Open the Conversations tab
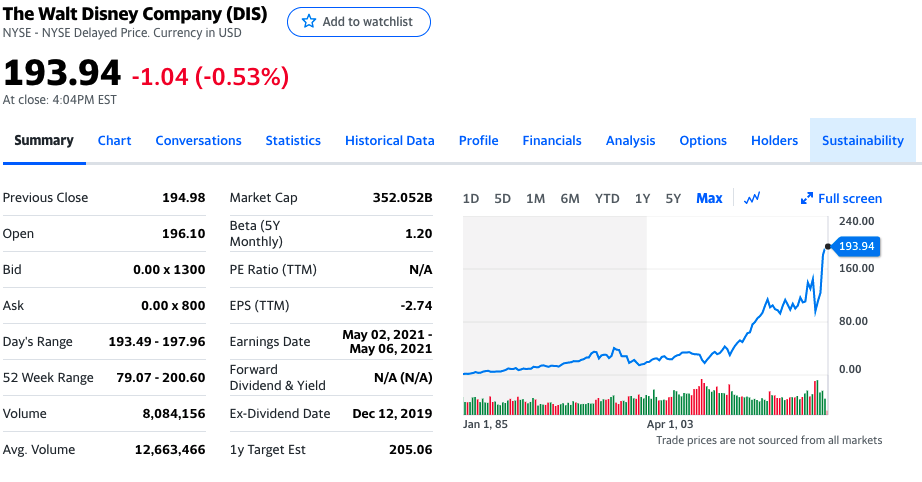 (199, 140)
